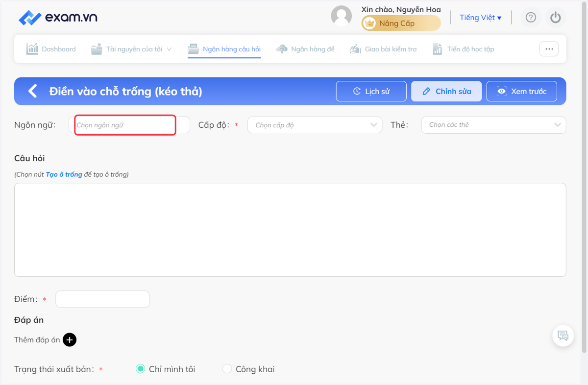Image resolution: width=588 pixels, height=385 pixels.
Task: Expand the Chọn các thẻ dropdown
Action: 493,125
